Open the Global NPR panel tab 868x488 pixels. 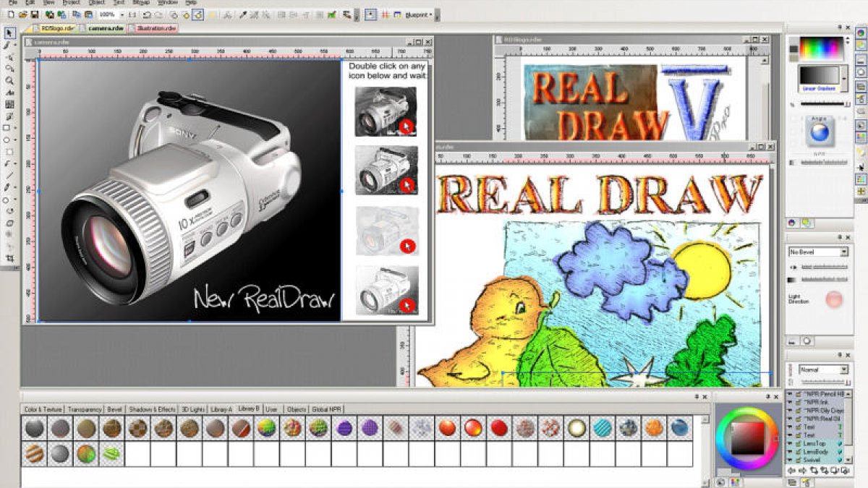[326, 409]
